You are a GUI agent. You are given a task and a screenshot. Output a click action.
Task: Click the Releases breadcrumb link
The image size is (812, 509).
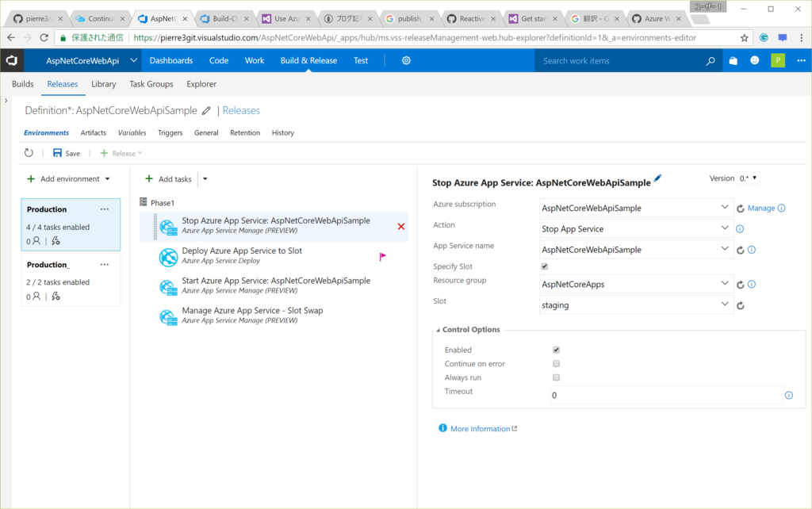[241, 111]
